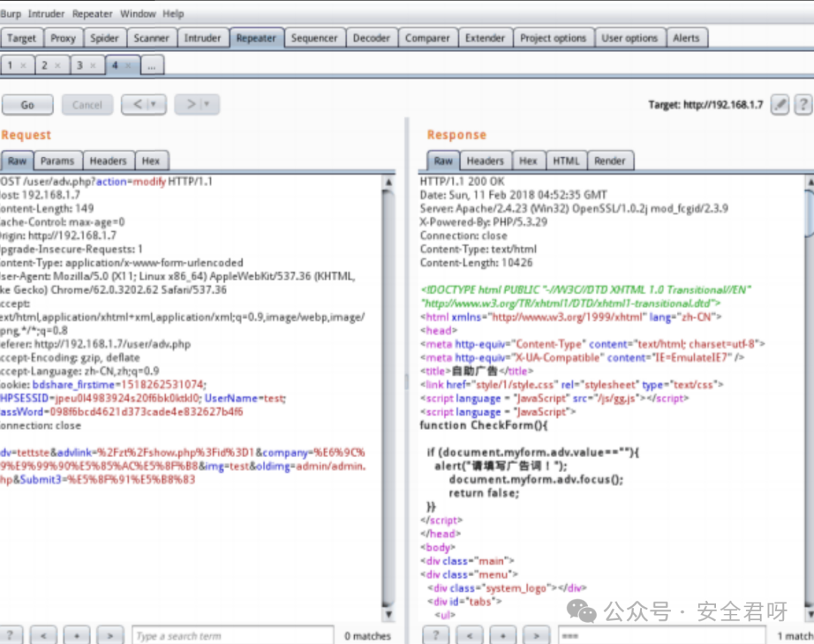Open the Alerts tab
This screenshot has width=814, height=644.
pos(687,38)
